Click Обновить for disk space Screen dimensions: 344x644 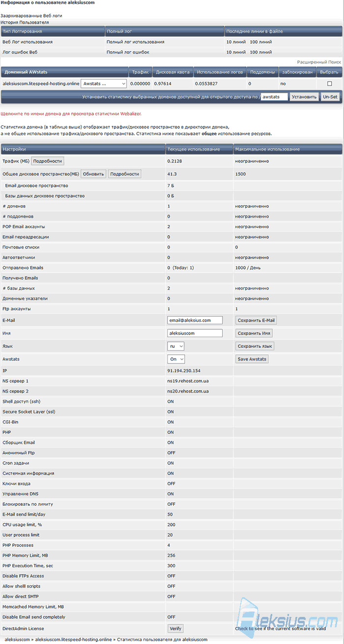click(93, 174)
